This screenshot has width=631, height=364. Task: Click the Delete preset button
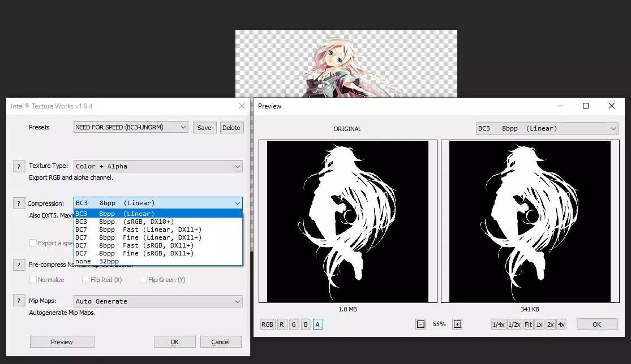click(231, 127)
